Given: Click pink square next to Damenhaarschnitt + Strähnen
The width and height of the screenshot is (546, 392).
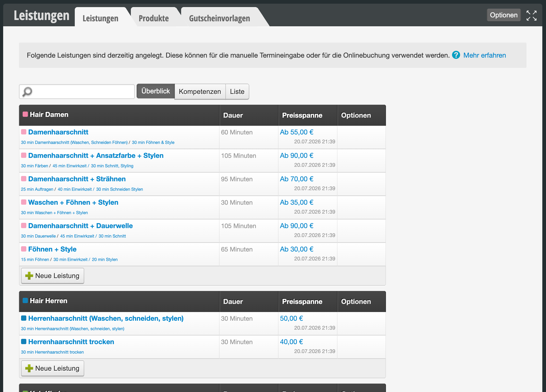Looking at the screenshot, I should 24,179.
